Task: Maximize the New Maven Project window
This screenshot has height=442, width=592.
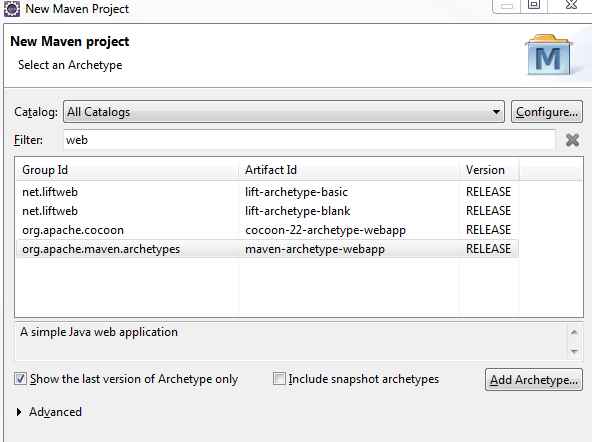Action: (x=534, y=5)
